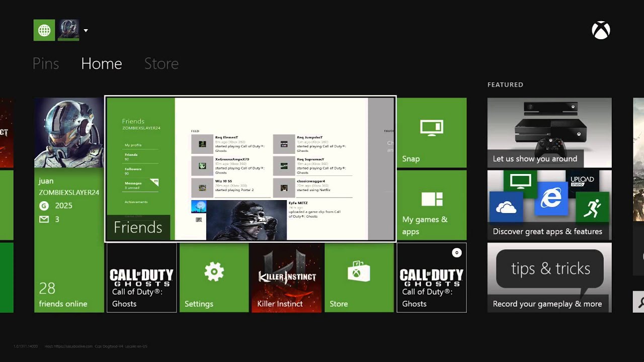The height and width of the screenshot is (362, 644).
Task: Open Discover great apps & features tile
Action: [549, 205]
